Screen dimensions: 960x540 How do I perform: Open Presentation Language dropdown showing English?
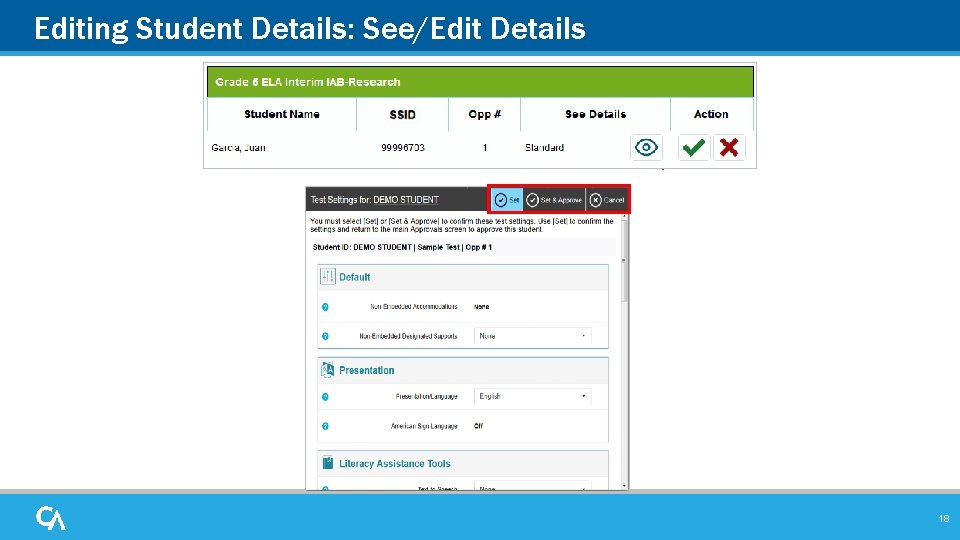(x=533, y=396)
